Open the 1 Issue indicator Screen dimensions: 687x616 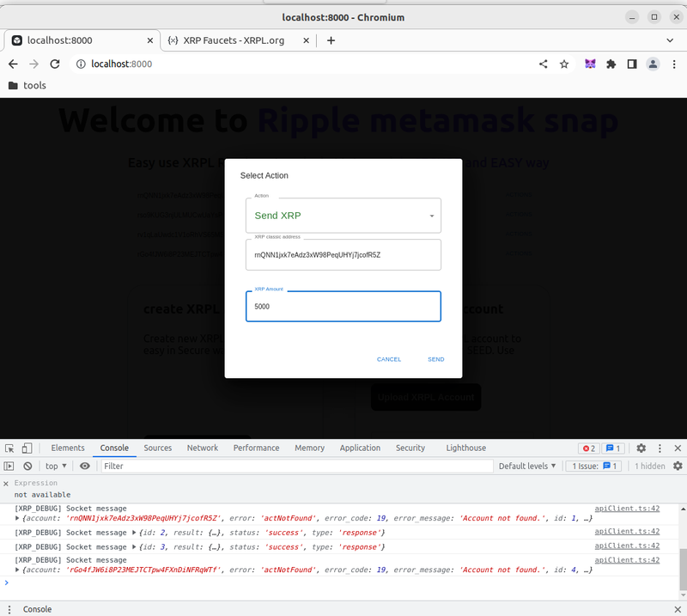point(594,466)
